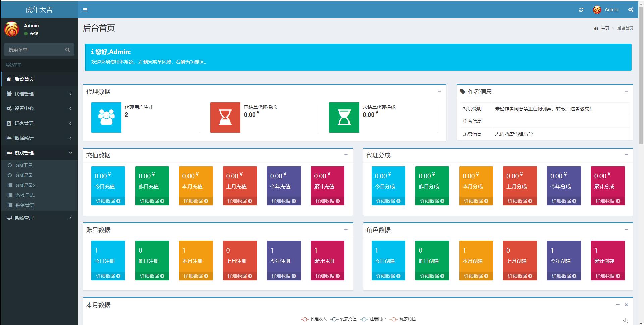Viewport: 644px width, 325px height.
Task: Click the red hourglass settled commission icon
Action: [x=225, y=118]
